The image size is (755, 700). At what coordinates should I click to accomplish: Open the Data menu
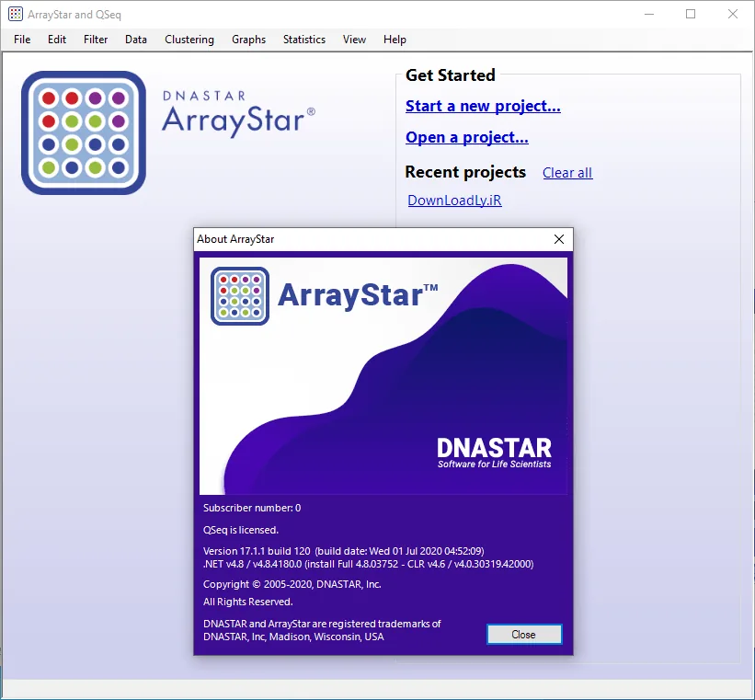click(136, 40)
